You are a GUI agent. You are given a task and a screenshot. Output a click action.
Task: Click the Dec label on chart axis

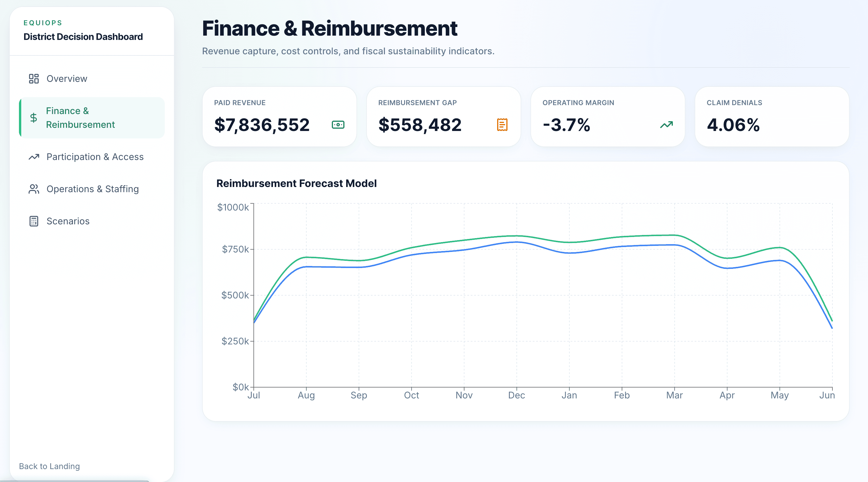[x=516, y=395]
